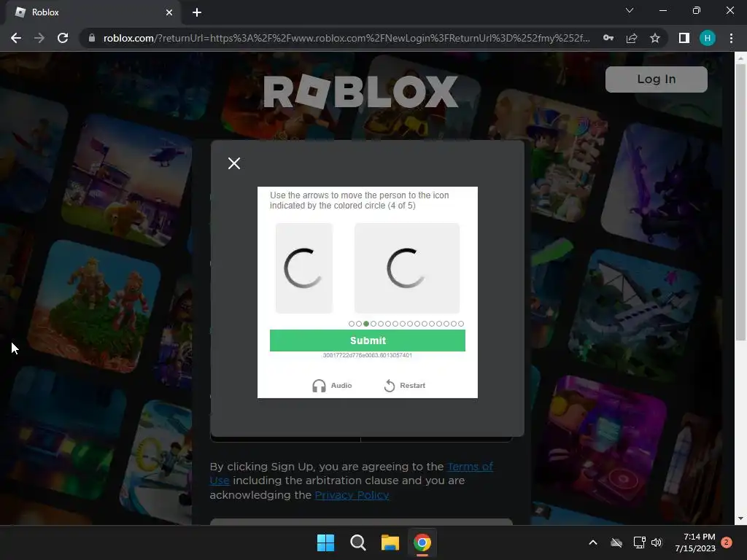Viewport: 747px width, 560px height.
Task: Click the address bar URL
Action: [x=347, y=38]
